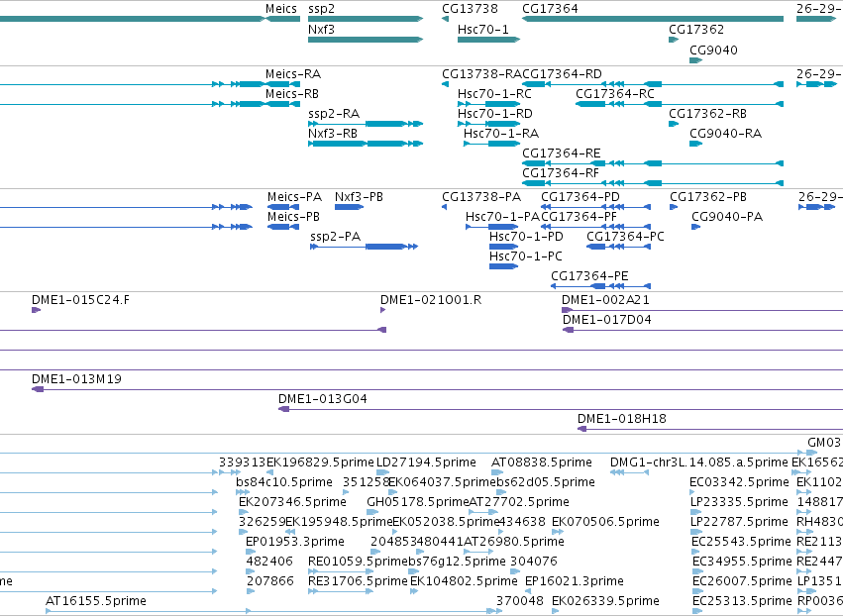Select the DMG1-chr3L.14.085.a.5prime label
Image resolution: width=843 pixels, height=616 pixels.
699,462
